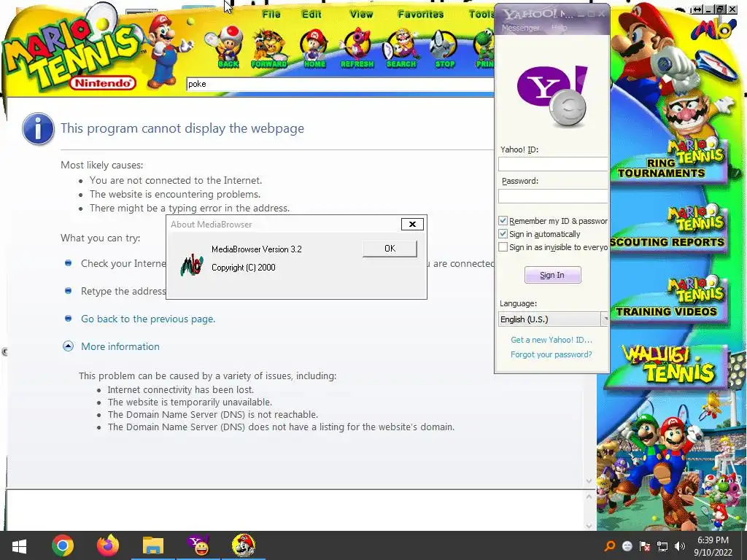Image resolution: width=747 pixels, height=560 pixels.
Task: Click the round face tray icon
Action: pos(627,546)
